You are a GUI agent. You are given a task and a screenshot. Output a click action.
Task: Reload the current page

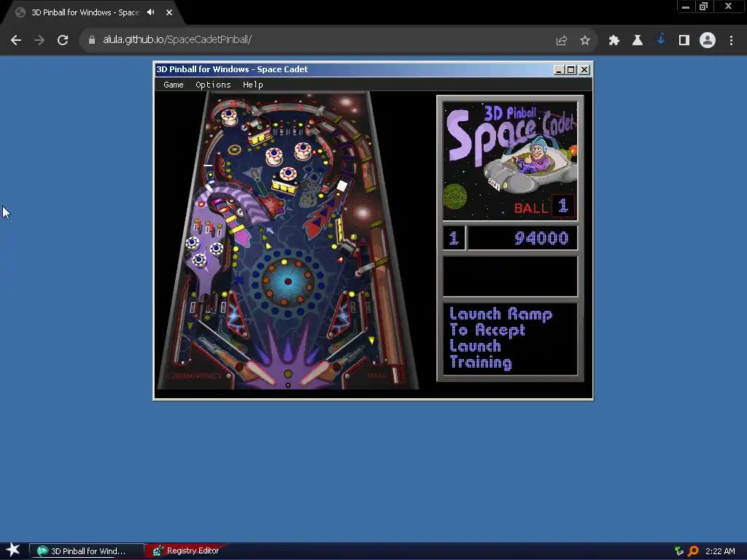click(x=63, y=40)
